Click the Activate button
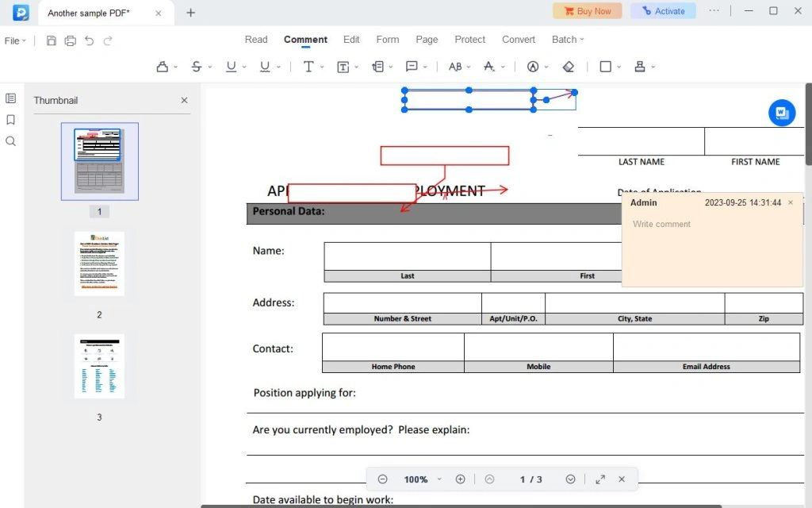The image size is (812, 508). [663, 11]
